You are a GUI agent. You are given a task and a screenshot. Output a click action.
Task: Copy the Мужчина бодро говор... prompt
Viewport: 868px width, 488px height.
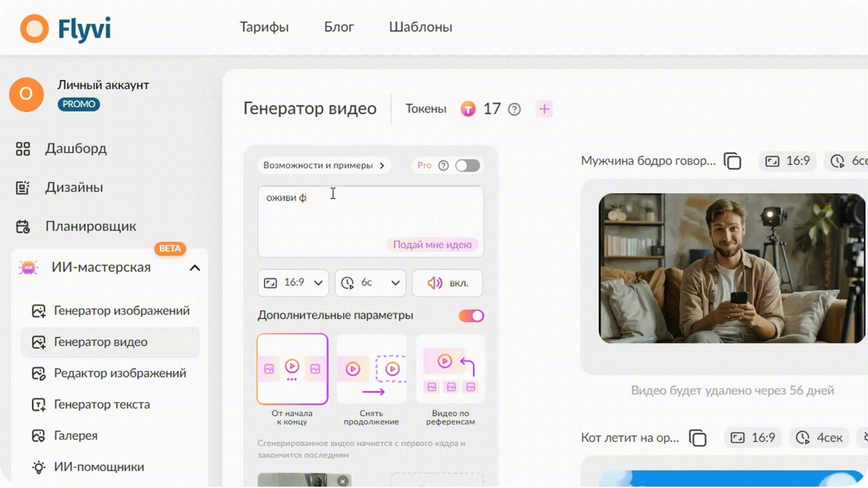pyautogui.click(x=732, y=161)
